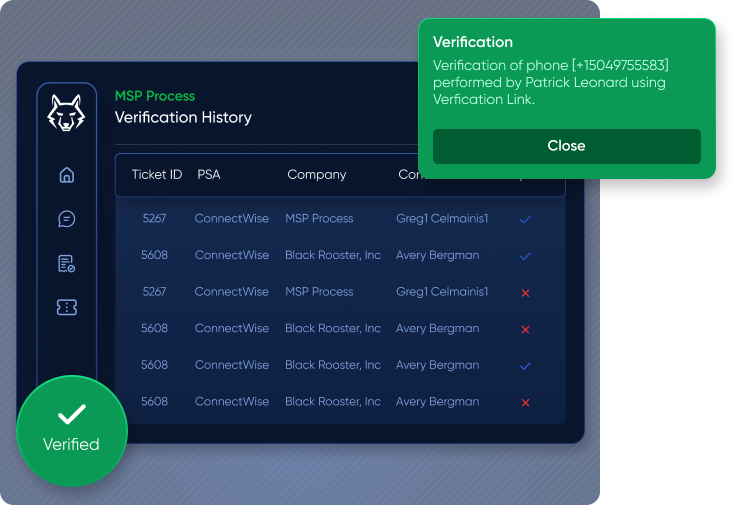Click the Verification History heading
This screenshot has height=511, width=736.
183,117
